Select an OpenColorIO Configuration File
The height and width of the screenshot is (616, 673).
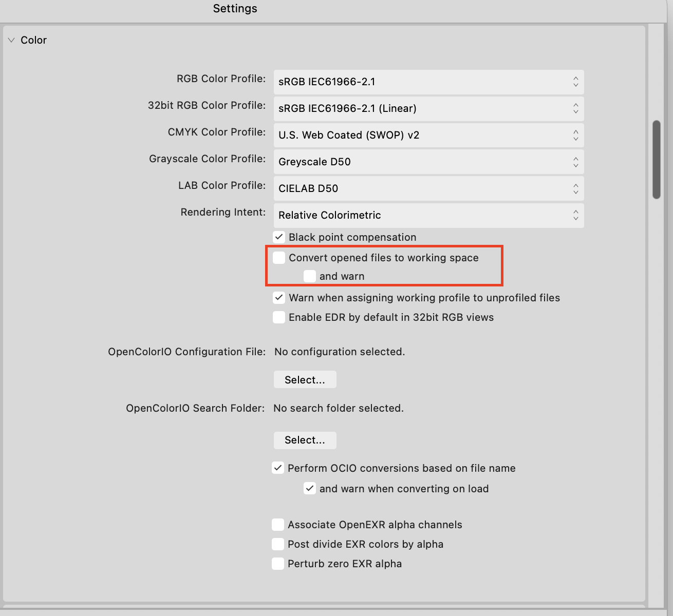click(305, 379)
